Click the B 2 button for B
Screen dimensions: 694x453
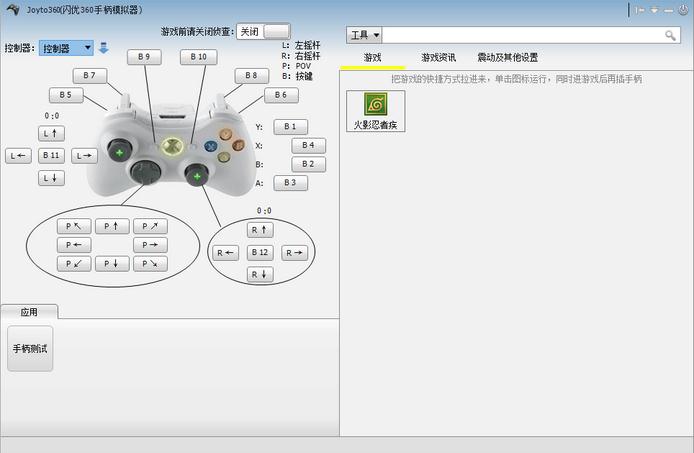click(x=308, y=164)
